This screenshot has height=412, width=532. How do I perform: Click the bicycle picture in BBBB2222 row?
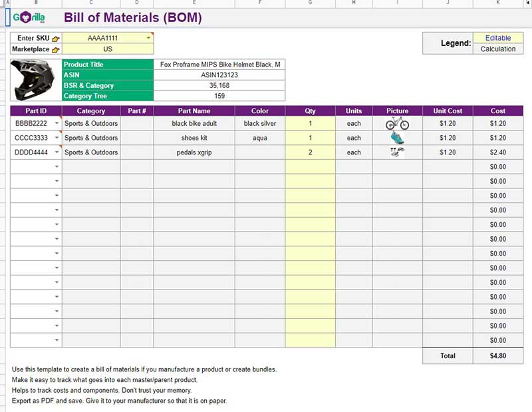coord(397,123)
